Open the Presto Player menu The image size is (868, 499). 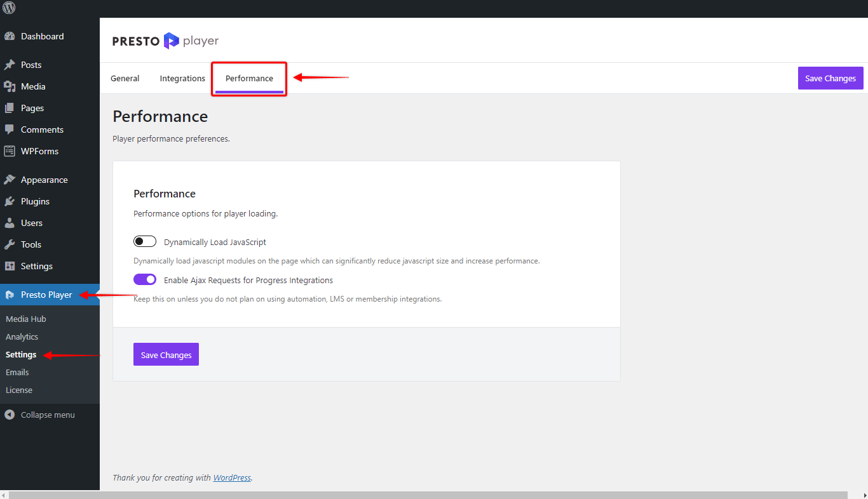pos(50,295)
